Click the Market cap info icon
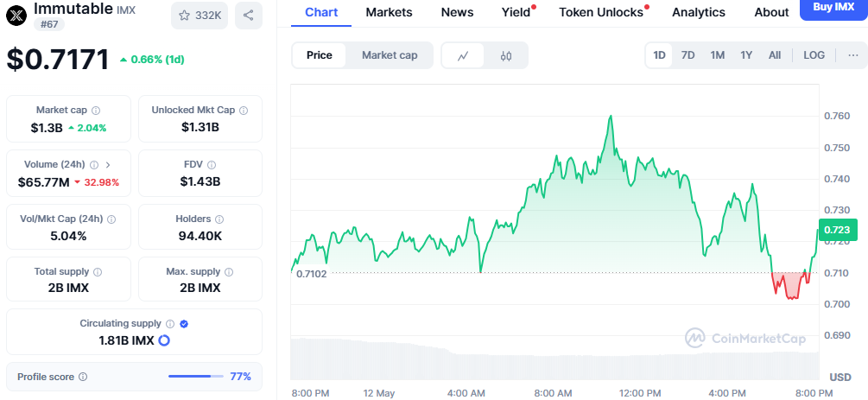The width and height of the screenshot is (868, 400). pyautogui.click(x=97, y=111)
